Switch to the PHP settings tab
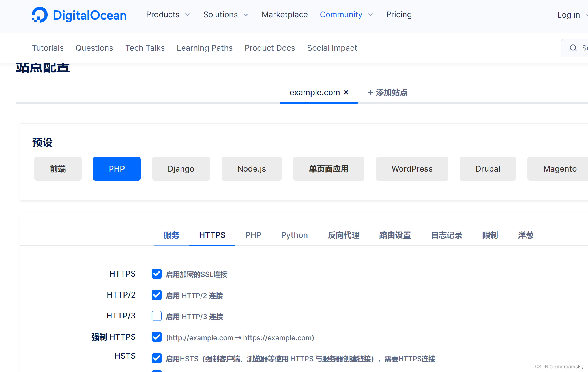Viewport: 588px width, 372px height. click(x=253, y=235)
